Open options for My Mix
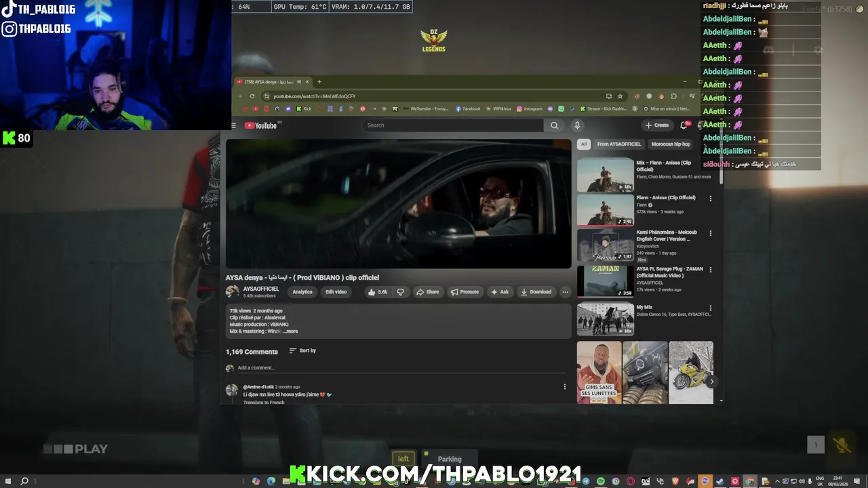This screenshot has width=868, height=488. tap(710, 308)
